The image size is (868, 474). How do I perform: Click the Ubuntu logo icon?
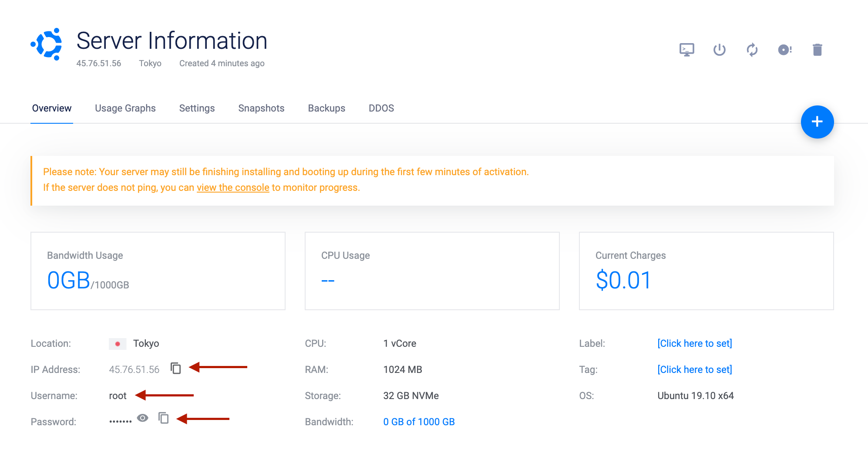[47, 44]
